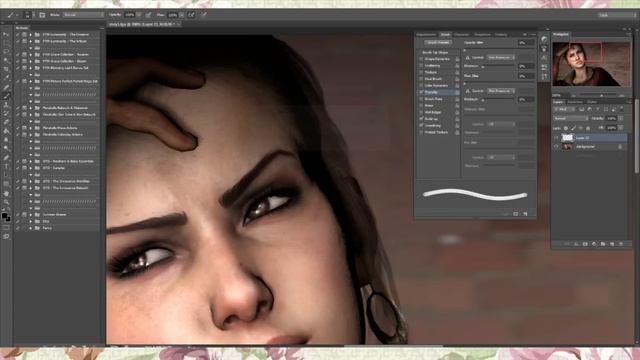The image size is (640, 360).
Task: Select the Quick Selection tool
Action: (x=6, y=60)
